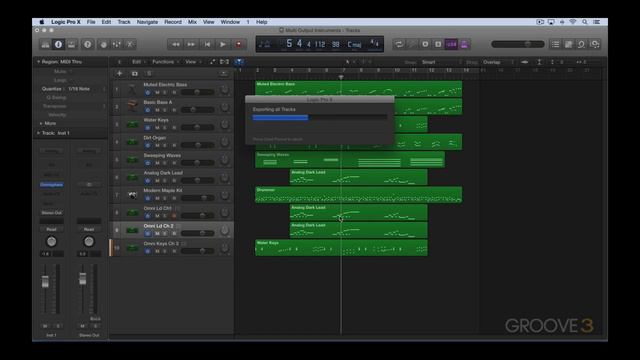Open the Apple Loops browser button

[582, 44]
